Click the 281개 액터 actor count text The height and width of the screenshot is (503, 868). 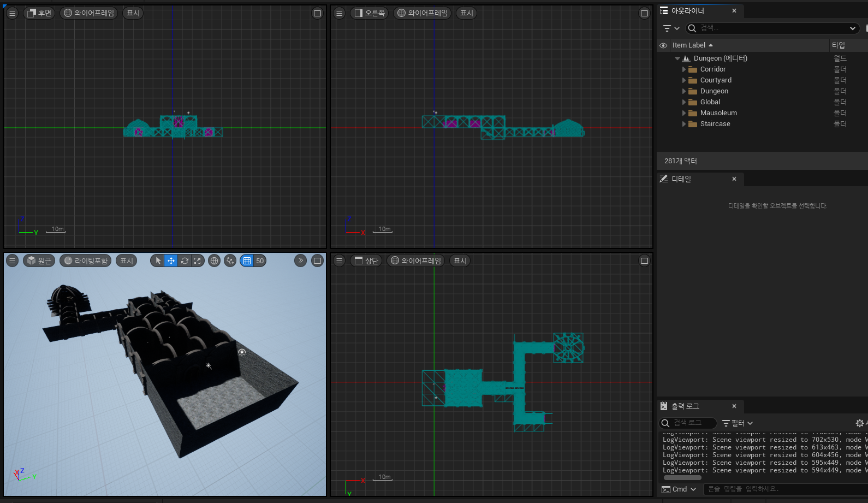[681, 161]
